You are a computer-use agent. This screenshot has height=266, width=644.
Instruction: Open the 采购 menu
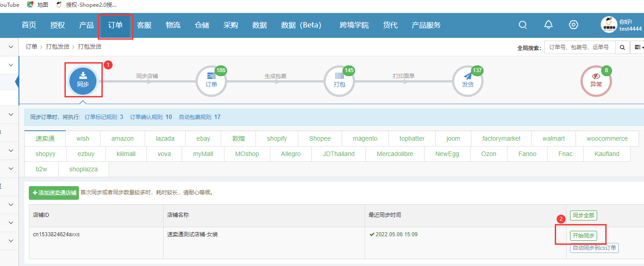(x=231, y=25)
